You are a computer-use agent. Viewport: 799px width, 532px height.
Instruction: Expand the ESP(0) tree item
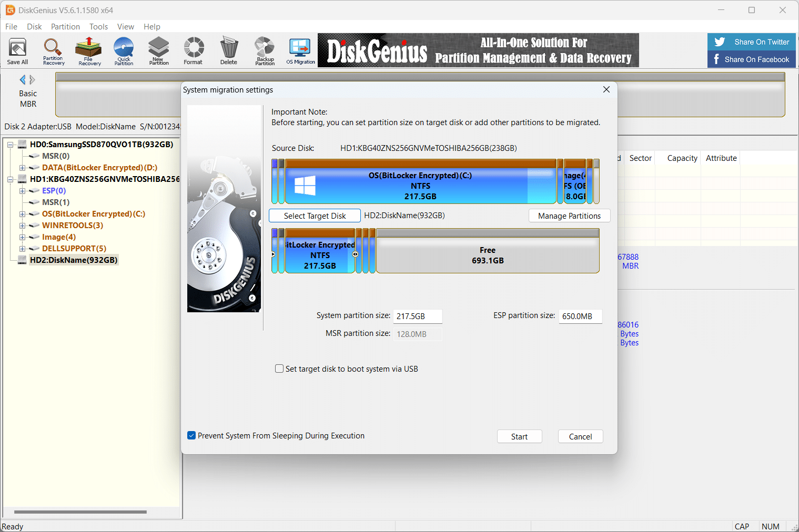pos(21,190)
